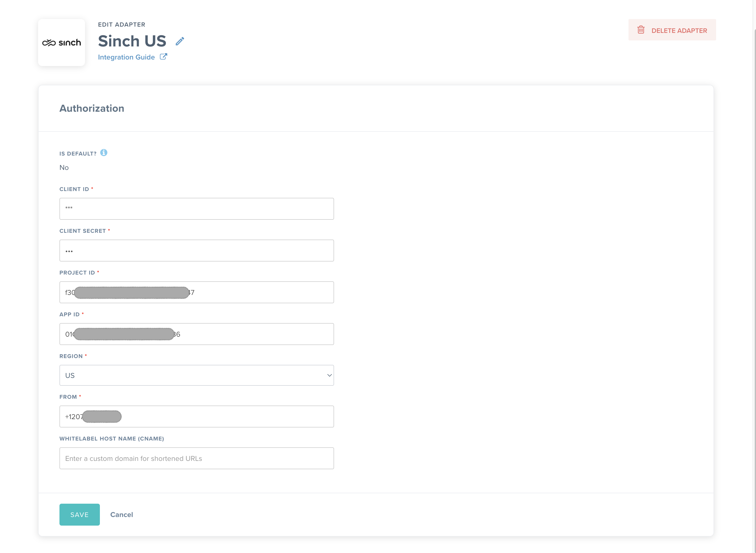Click the "No" value under Is Default
756x553 pixels.
pyautogui.click(x=64, y=167)
